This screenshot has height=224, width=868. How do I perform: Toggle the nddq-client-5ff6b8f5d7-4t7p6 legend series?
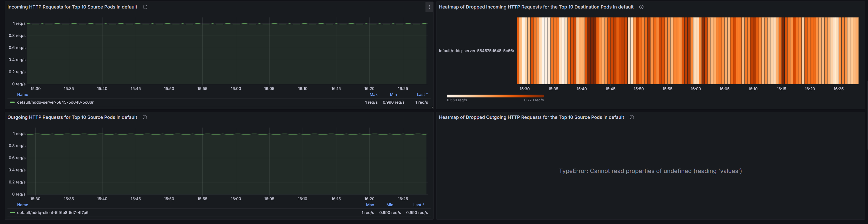[x=53, y=213]
